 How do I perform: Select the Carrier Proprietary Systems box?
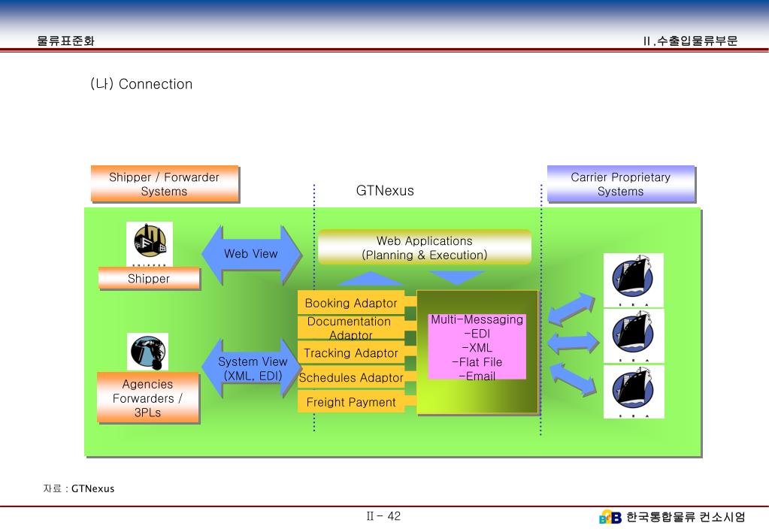[x=621, y=184]
